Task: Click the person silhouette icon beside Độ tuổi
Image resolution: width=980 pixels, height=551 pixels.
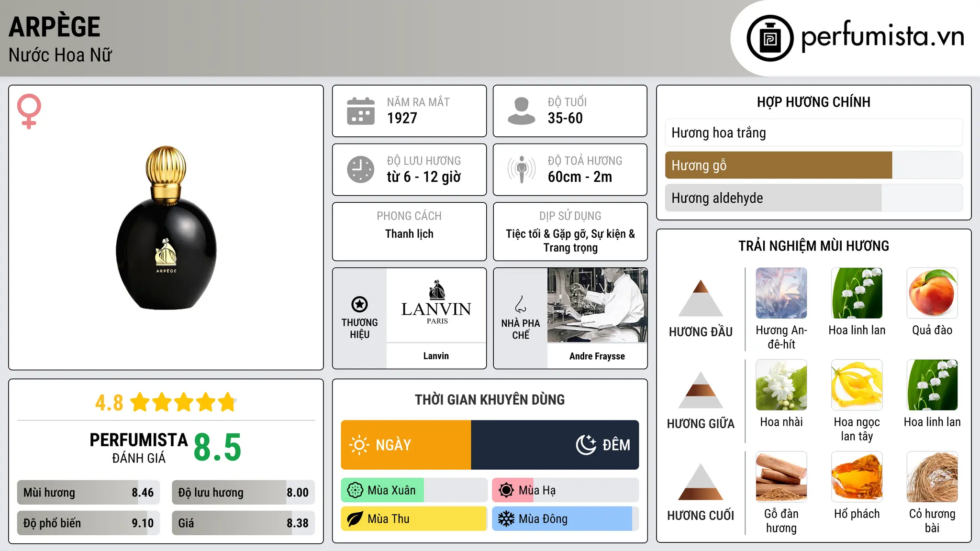Action: [522, 111]
